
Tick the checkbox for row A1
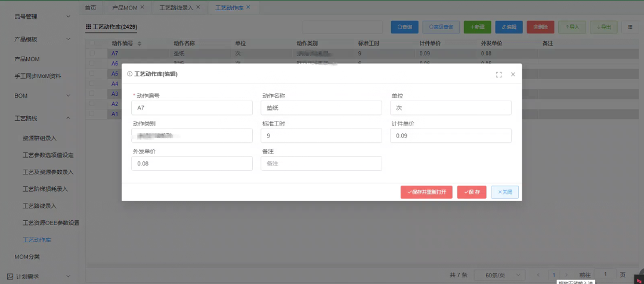click(92, 114)
